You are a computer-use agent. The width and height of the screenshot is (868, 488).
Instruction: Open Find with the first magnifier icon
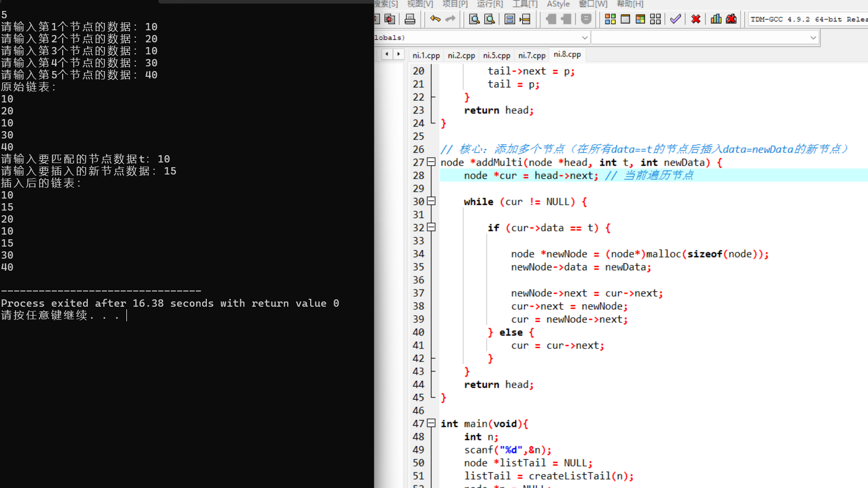pyautogui.click(x=474, y=19)
